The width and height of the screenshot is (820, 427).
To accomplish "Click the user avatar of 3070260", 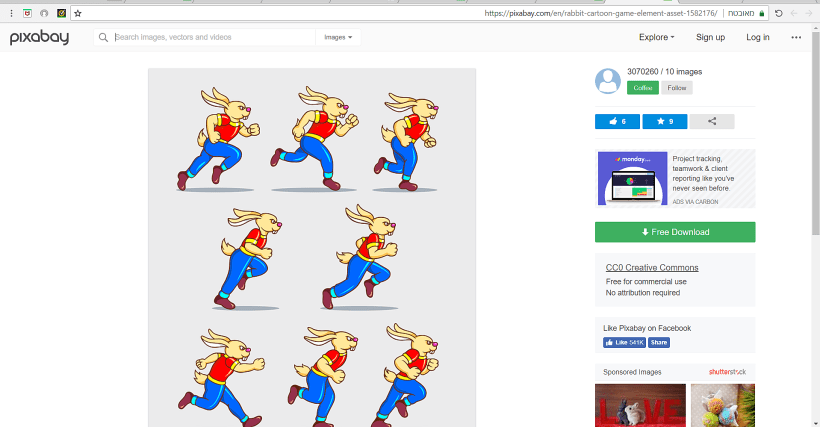I will [x=608, y=81].
